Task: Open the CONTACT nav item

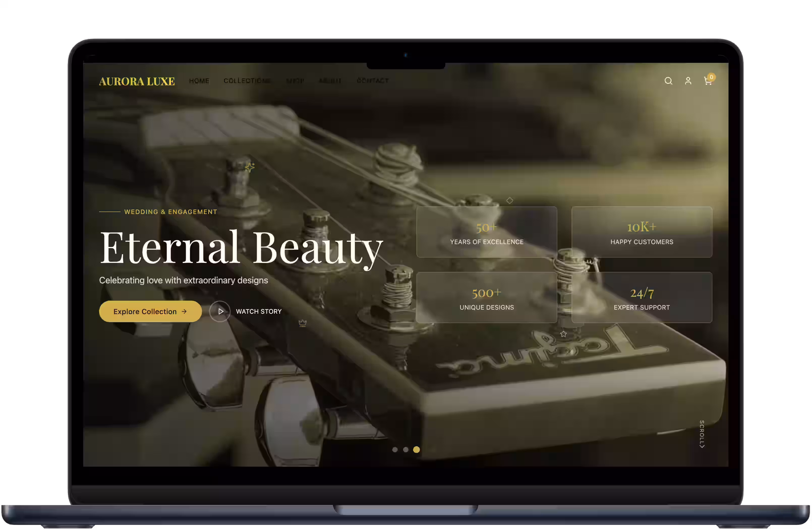Action: pos(372,81)
